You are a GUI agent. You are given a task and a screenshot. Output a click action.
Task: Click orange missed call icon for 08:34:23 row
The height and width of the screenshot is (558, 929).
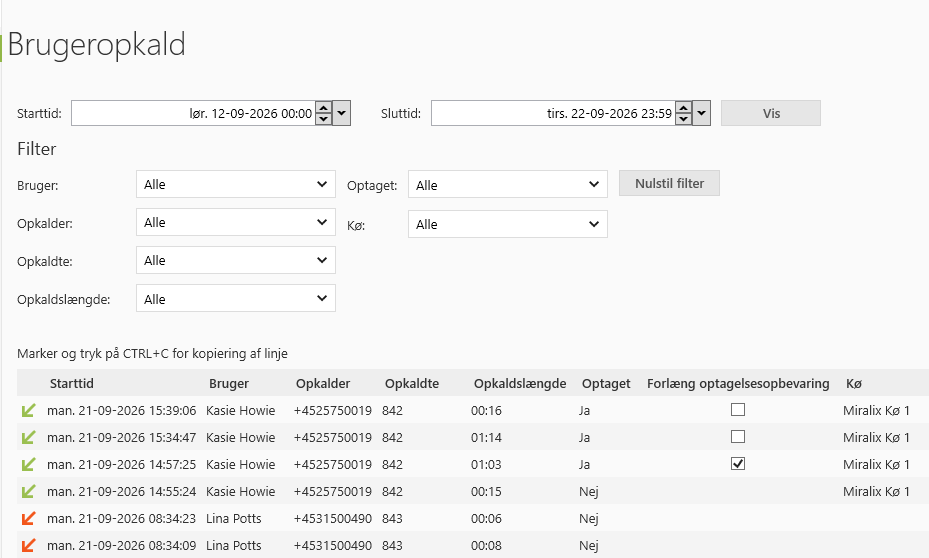click(x=28, y=518)
